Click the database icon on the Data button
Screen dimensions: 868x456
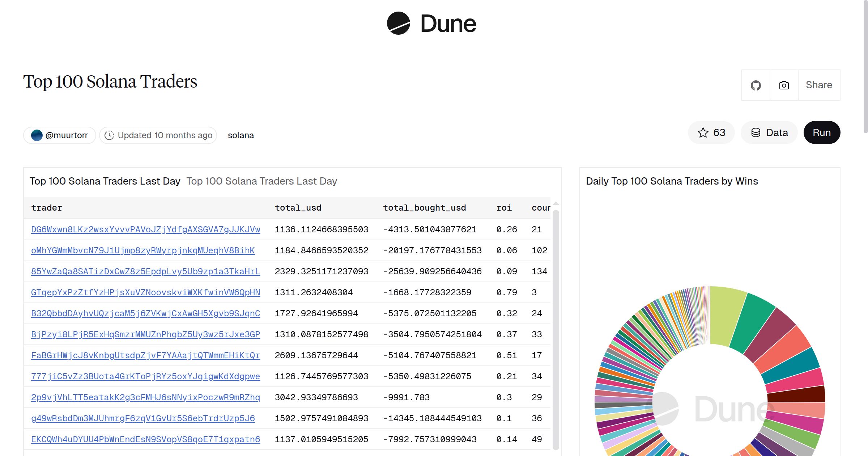click(756, 132)
